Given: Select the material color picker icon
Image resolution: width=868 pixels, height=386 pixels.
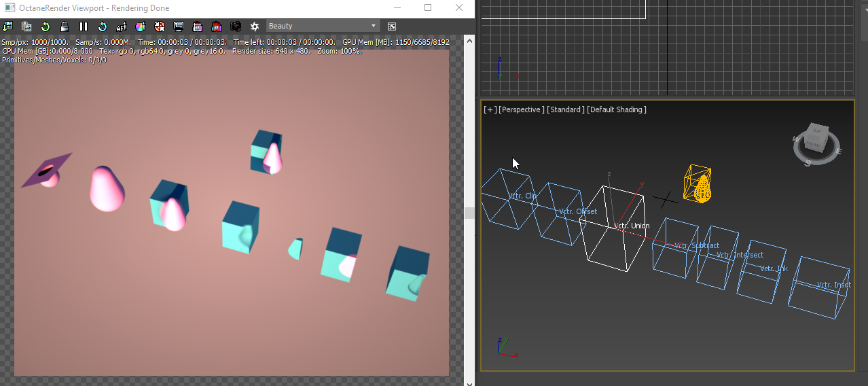Looking at the screenshot, I should tap(141, 27).
